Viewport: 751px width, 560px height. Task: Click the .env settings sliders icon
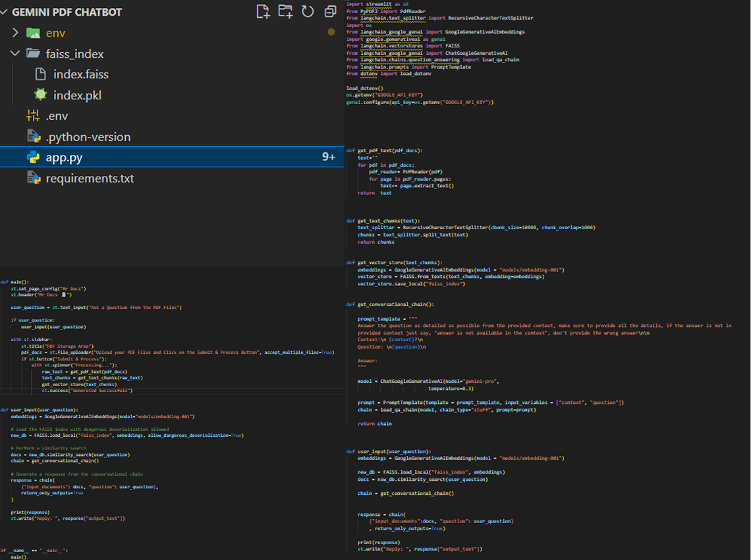[33, 115]
